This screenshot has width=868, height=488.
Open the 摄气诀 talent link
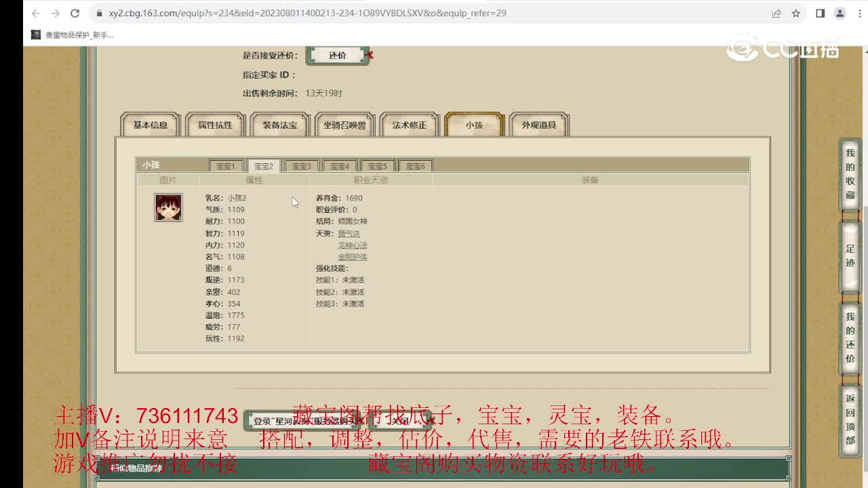click(x=349, y=233)
